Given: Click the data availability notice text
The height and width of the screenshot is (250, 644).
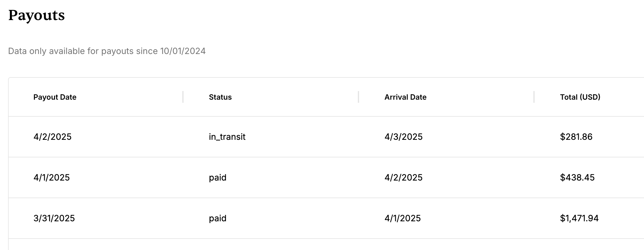Looking at the screenshot, I should [107, 51].
